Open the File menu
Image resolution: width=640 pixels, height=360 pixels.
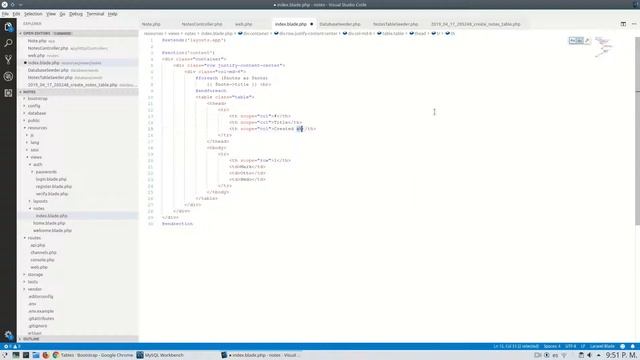click(5, 14)
